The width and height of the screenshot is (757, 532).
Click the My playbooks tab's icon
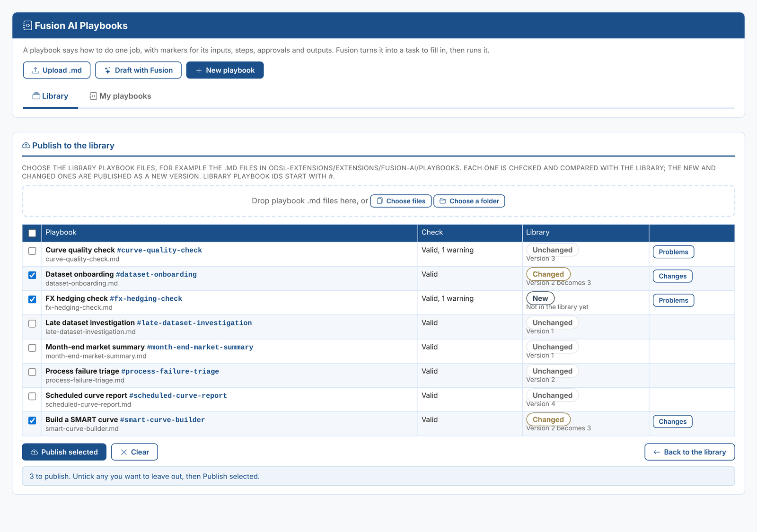point(93,96)
